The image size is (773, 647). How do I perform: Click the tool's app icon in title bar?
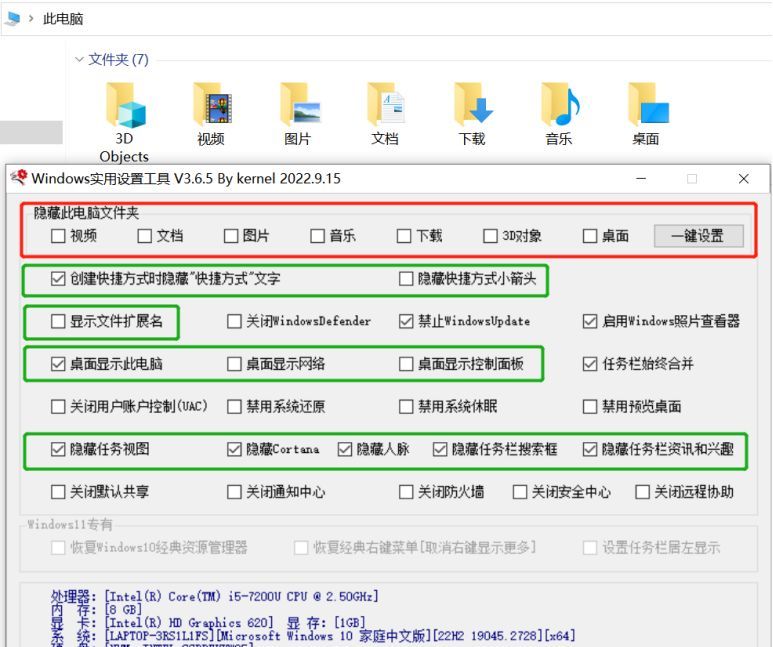(x=19, y=178)
